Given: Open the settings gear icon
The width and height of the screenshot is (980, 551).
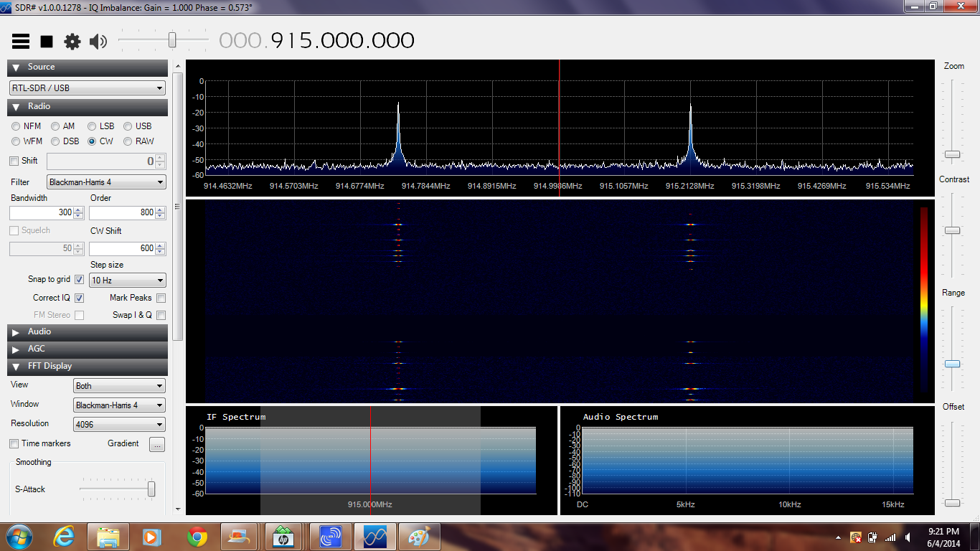Looking at the screenshot, I should pyautogui.click(x=72, y=42).
